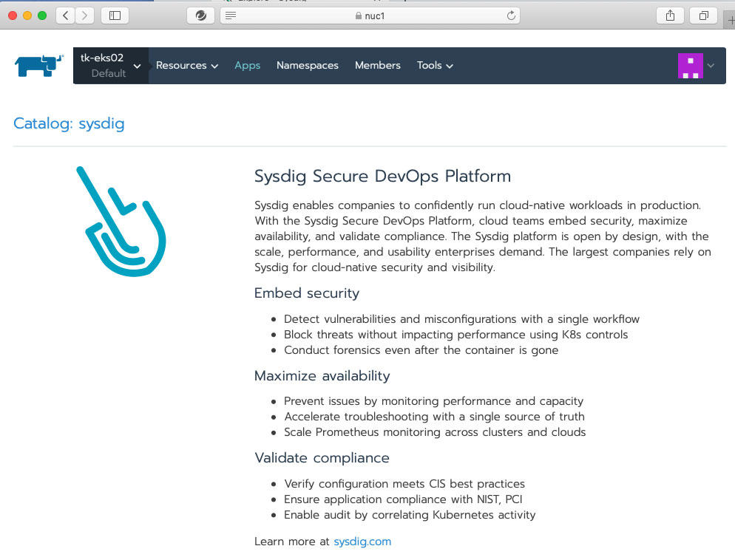Click 'Enable audit by correlating Kubernetes' bullet
Screen dimensions: 735x560
(x=410, y=515)
